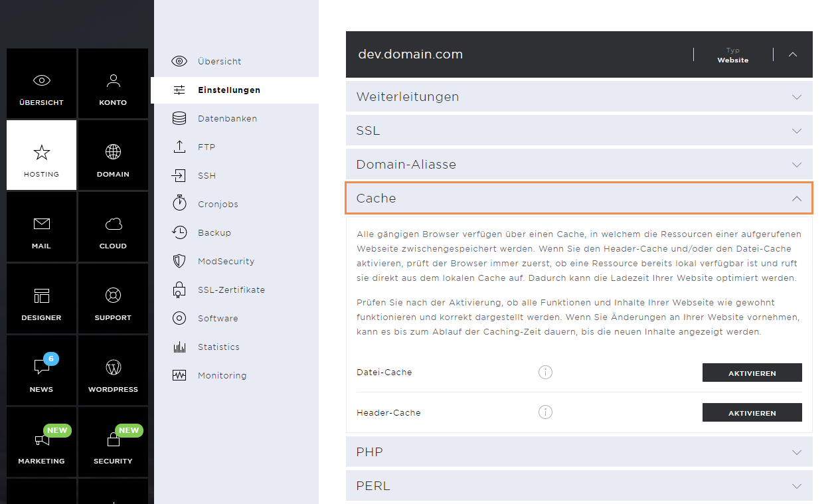Open the Cloud tile

pos(113,227)
